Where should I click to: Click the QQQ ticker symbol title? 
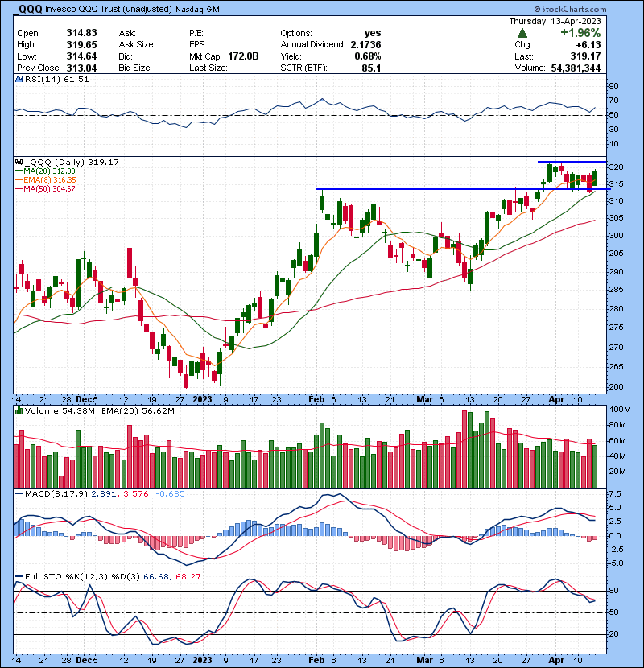tap(31, 9)
